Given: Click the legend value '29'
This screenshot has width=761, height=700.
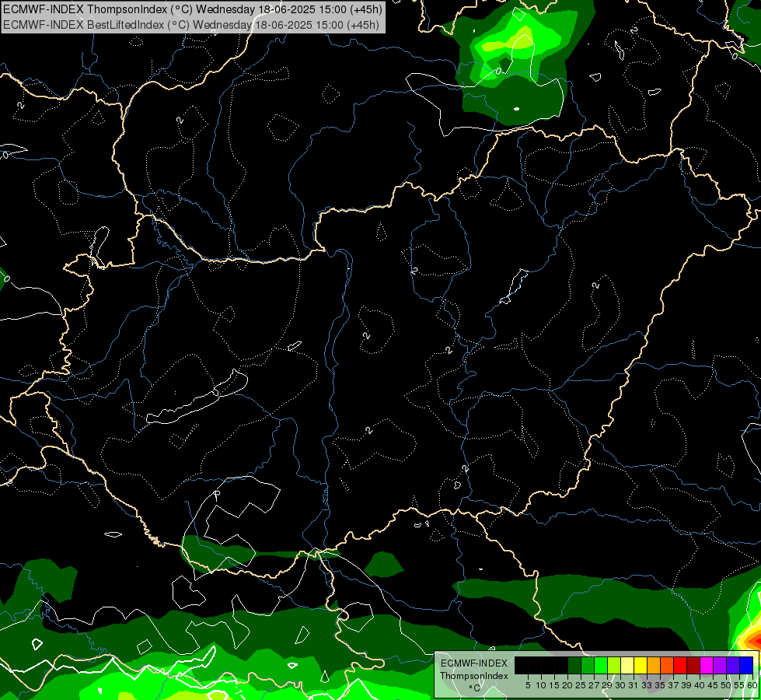Looking at the screenshot, I should pos(607,685).
